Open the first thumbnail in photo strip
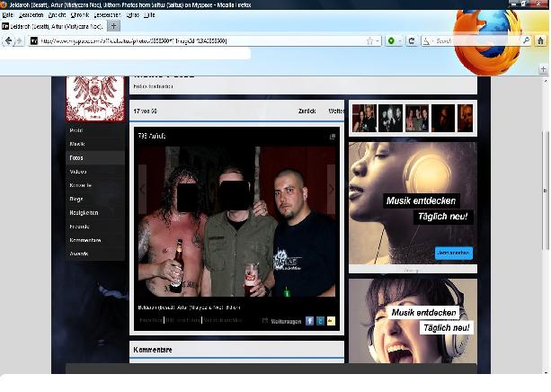 click(x=364, y=118)
